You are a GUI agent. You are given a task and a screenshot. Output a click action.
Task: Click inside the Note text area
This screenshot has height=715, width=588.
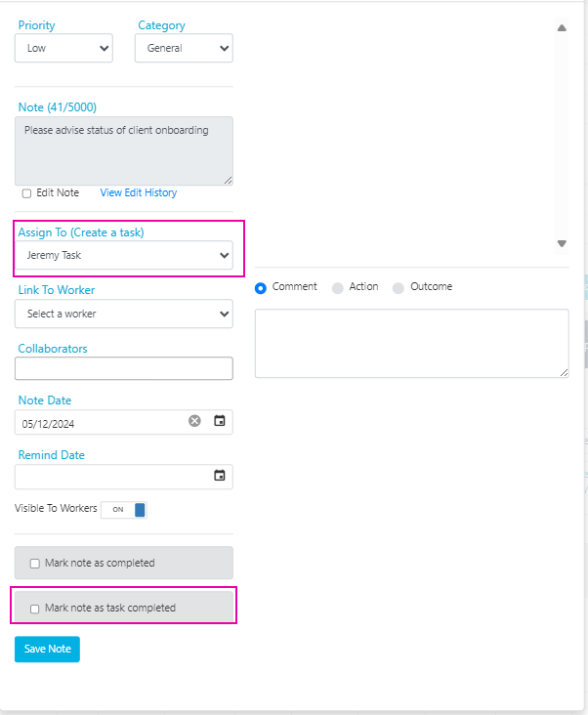click(x=123, y=151)
